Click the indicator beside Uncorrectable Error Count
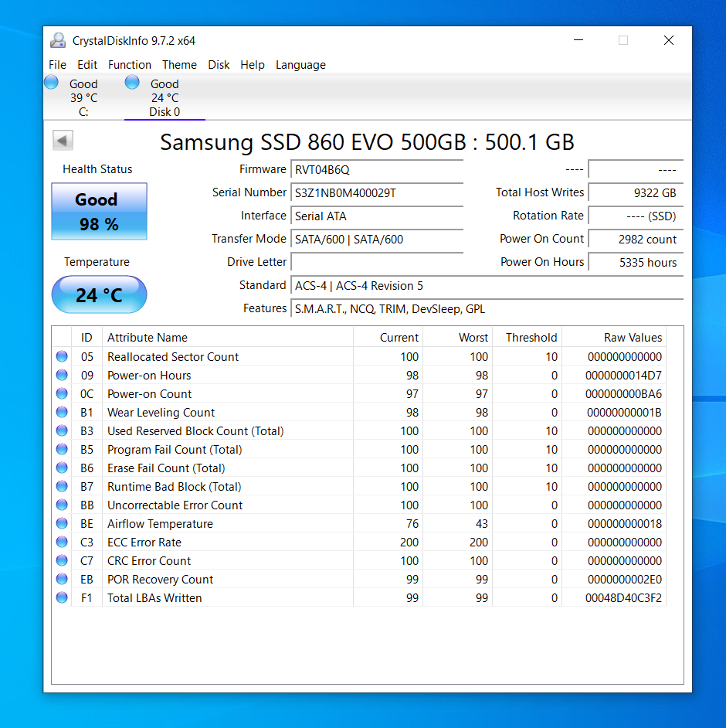726x728 pixels. (x=62, y=505)
